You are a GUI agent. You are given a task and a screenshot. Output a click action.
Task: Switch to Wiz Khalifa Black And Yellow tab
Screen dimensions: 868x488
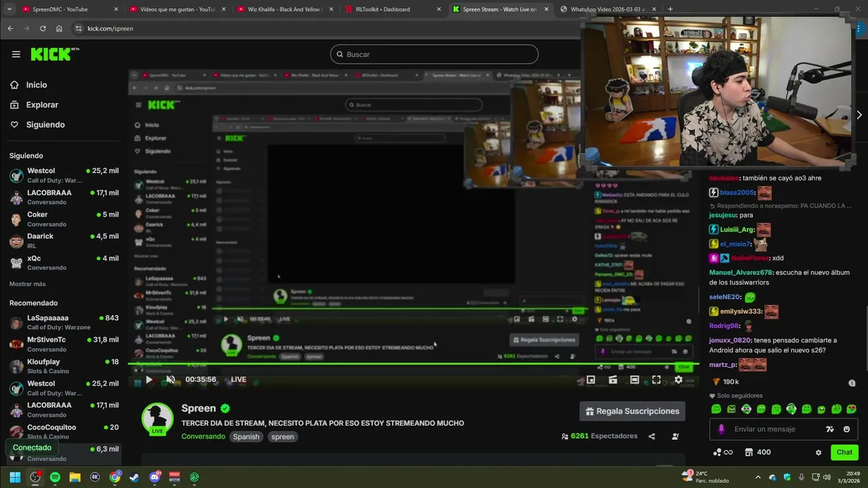(284, 9)
